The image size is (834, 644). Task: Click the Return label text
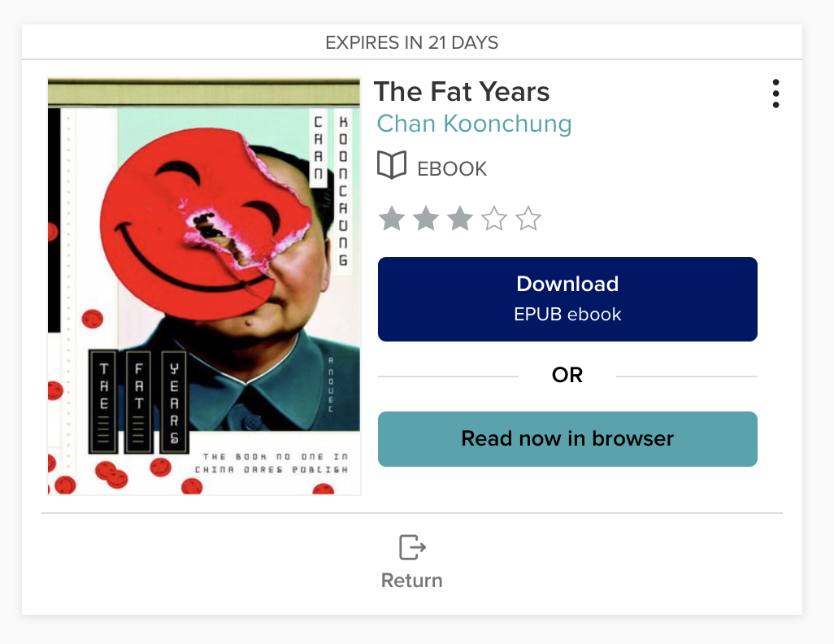(411, 580)
